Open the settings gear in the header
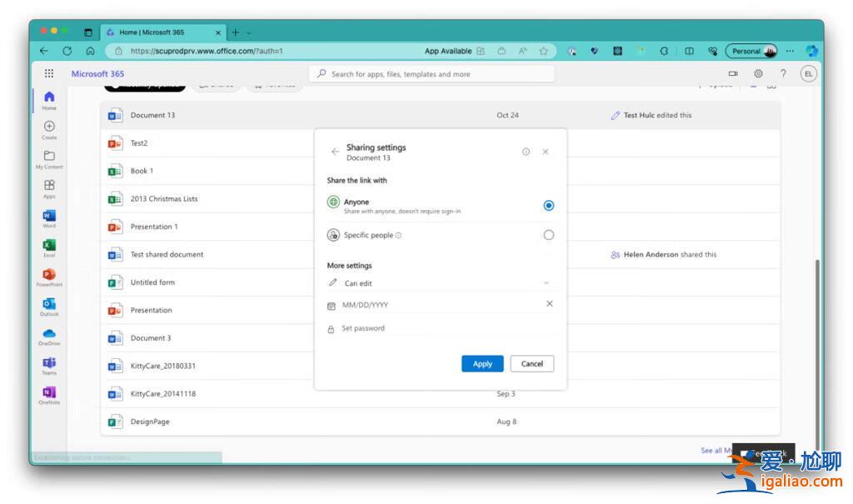Screen dimensions: 853x504 [x=758, y=74]
